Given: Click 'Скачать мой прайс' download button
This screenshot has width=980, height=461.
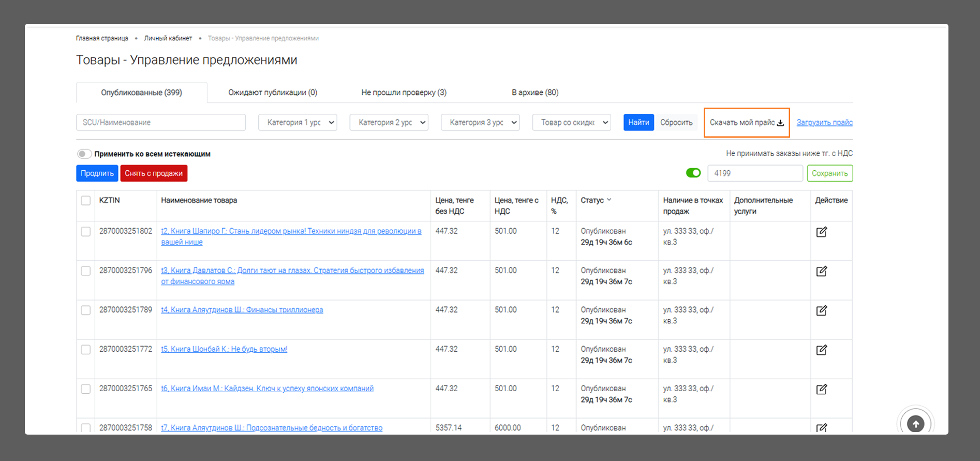Looking at the screenshot, I should coord(747,123).
